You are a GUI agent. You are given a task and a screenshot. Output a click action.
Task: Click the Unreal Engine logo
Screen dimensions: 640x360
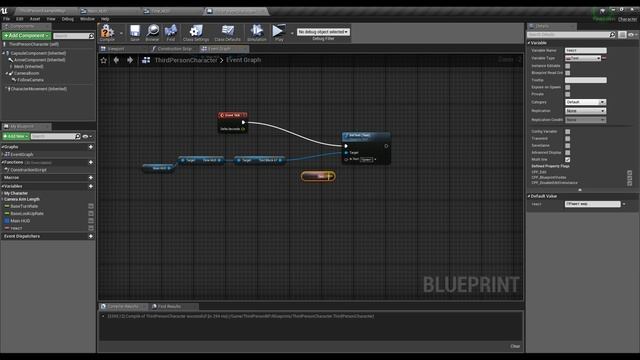[4, 11]
